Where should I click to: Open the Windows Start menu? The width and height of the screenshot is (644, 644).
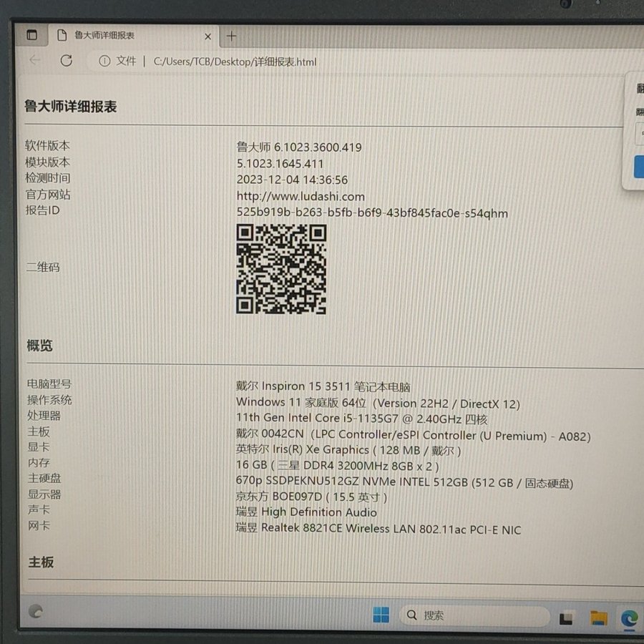pos(381,615)
